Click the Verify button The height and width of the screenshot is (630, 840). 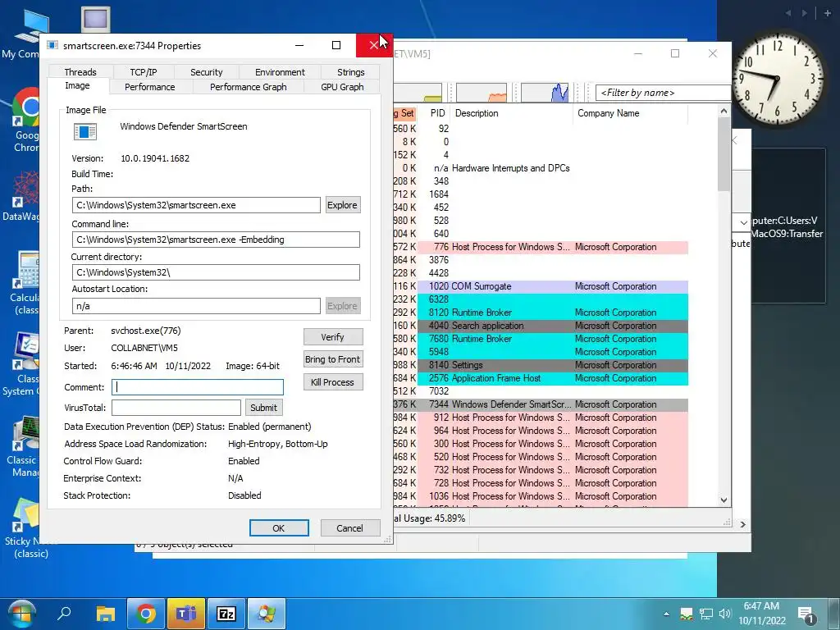coord(333,337)
